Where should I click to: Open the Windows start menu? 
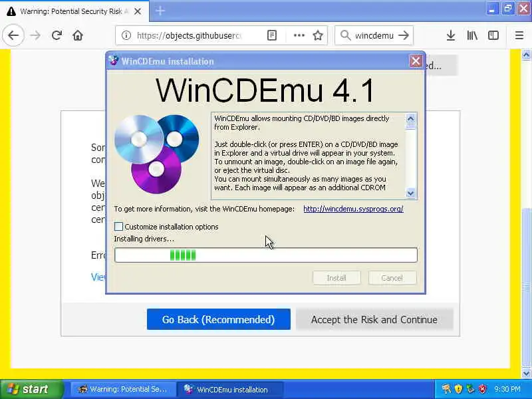click(32, 389)
